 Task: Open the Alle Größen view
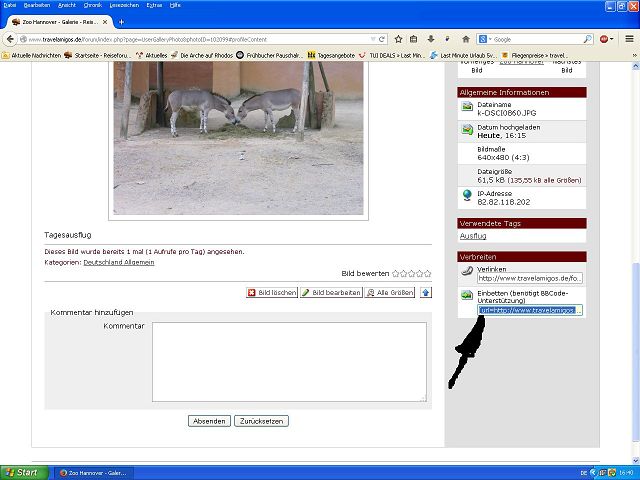pyautogui.click(x=390, y=292)
